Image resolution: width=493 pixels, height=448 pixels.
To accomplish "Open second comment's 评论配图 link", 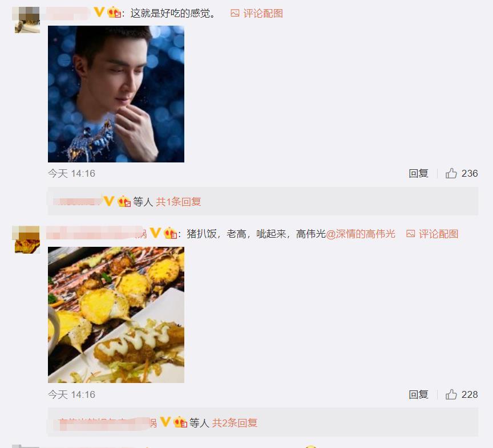I will (x=438, y=234).
